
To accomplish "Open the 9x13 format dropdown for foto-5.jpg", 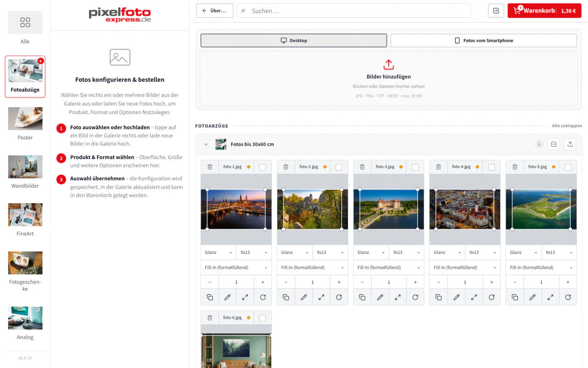I will [559, 253].
